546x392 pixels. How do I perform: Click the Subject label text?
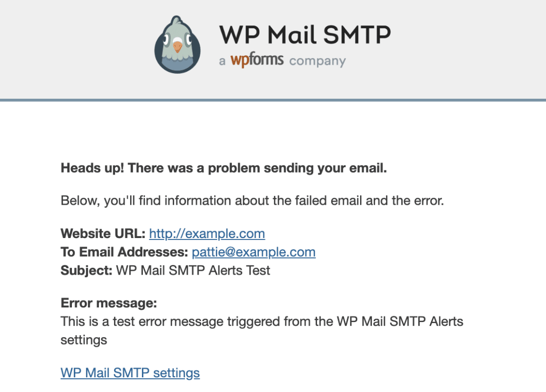[x=87, y=270]
